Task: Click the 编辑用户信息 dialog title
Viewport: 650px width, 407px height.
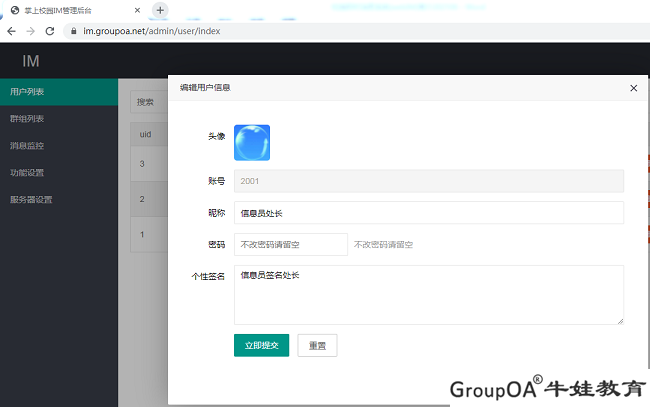Action: [x=205, y=87]
